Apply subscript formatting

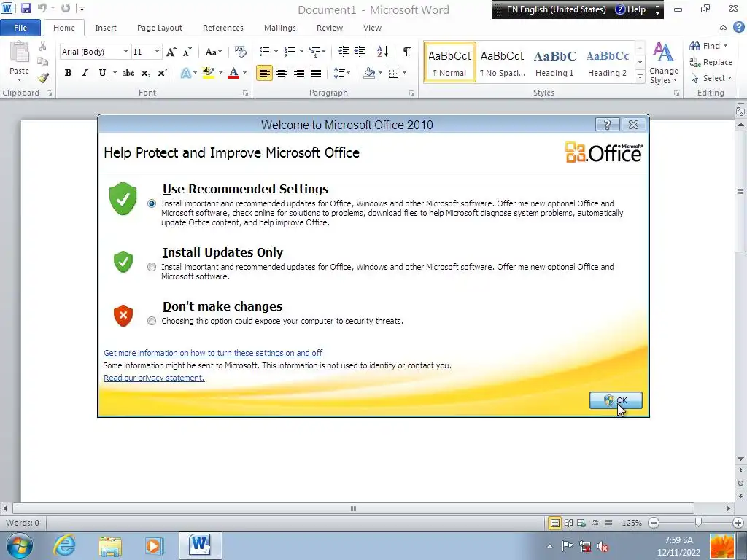146,73
